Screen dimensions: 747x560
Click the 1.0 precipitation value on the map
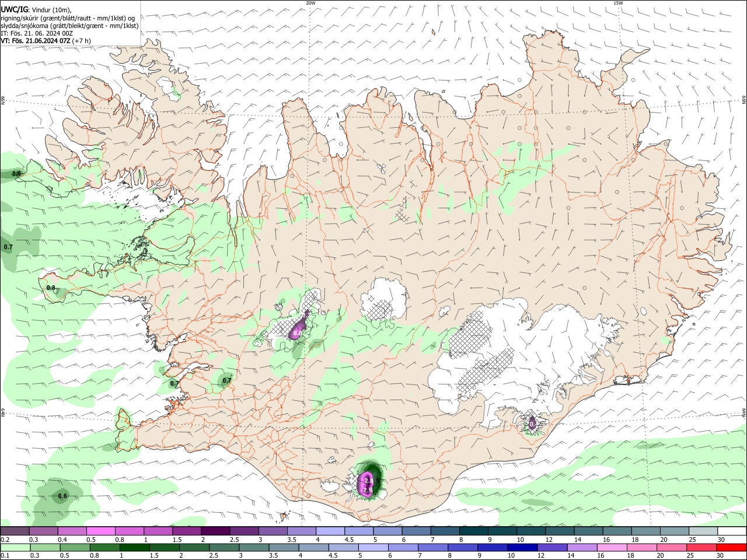pyautogui.click(x=16, y=174)
